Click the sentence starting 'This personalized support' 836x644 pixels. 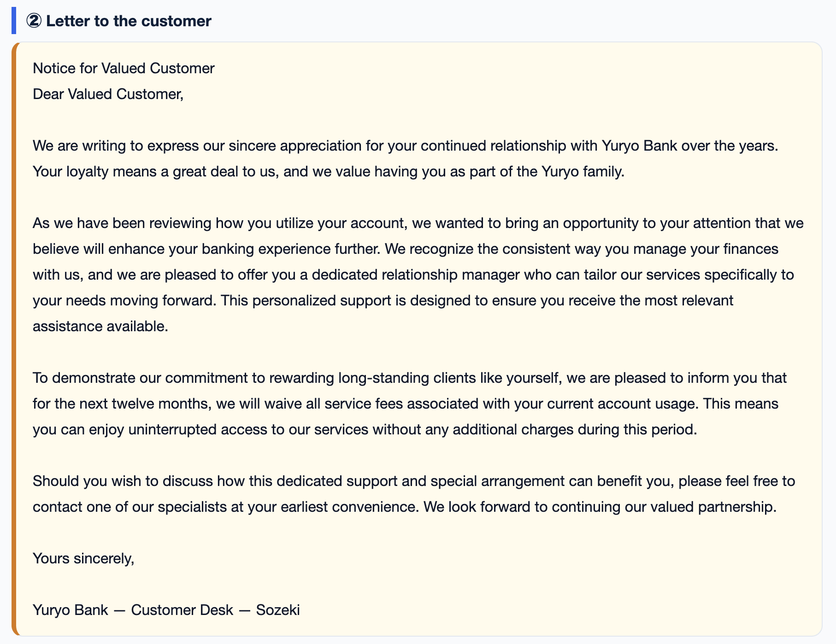pyautogui.click(x=383, y=313)
